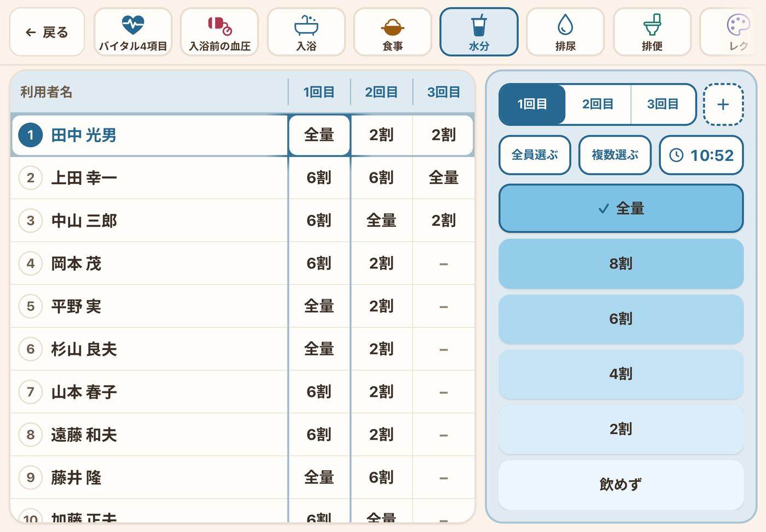The height and width of the screenshot is (532, 766).
Task: Choose 全員選ぶ to select everyone
Action: 535,155
